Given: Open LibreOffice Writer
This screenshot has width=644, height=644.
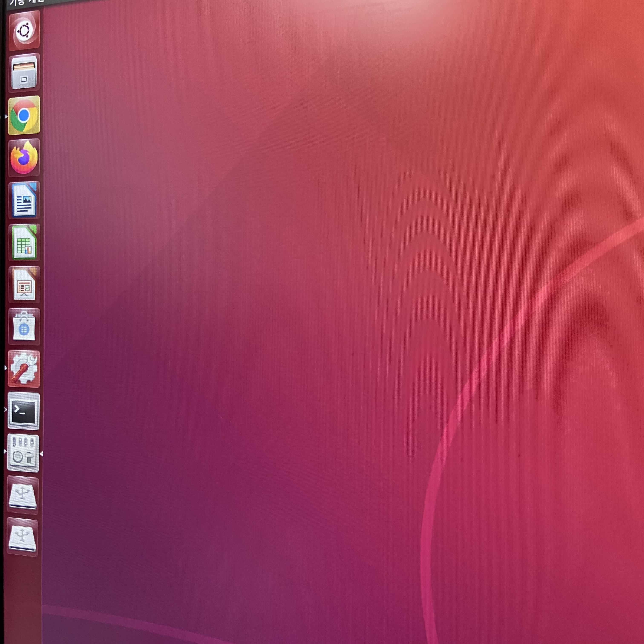Looking at the screenshot, I should 24,200.
